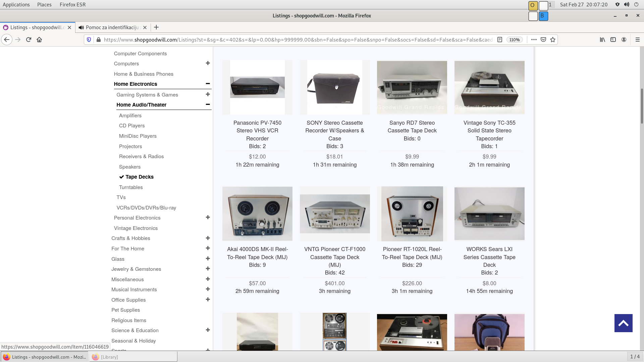This screenshot has height=362, width=644.
Task: Expand the Science & Education category
Action: pos(208,330)
